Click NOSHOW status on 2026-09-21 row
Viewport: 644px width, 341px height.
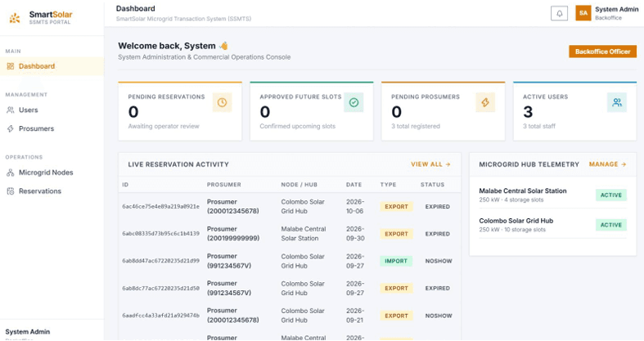[439, 316]
